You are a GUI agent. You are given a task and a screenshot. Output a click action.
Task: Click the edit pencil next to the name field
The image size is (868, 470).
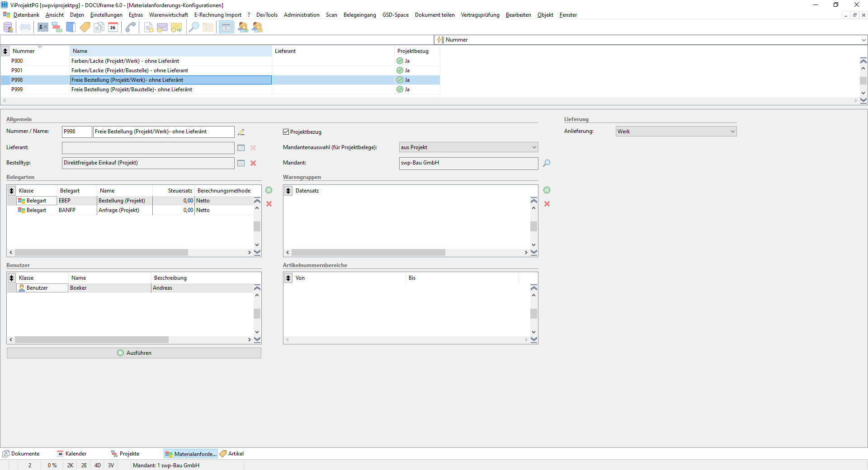[241, 132]
